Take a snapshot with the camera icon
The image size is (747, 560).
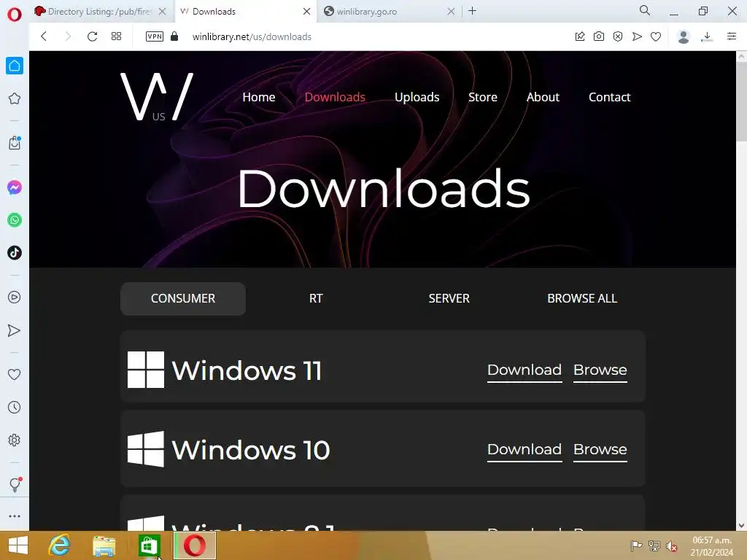(599, 36)
